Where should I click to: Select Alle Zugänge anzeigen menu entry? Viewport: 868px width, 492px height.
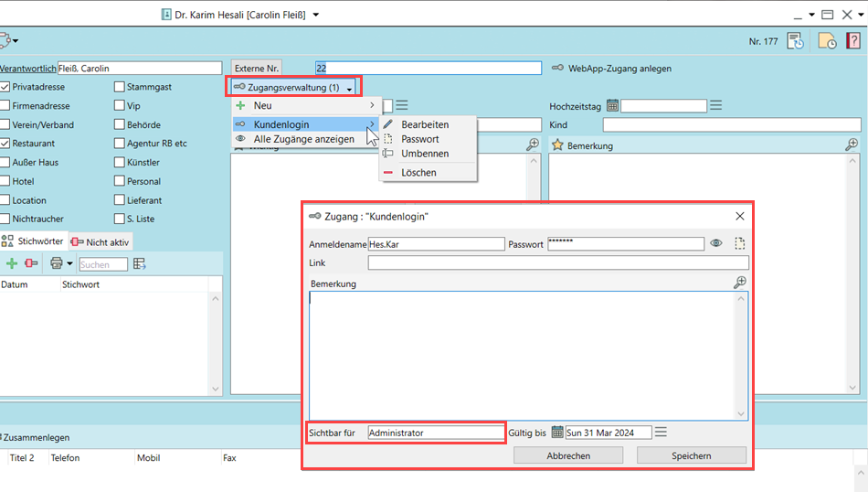pyautogui.click(x=303, y=139)
